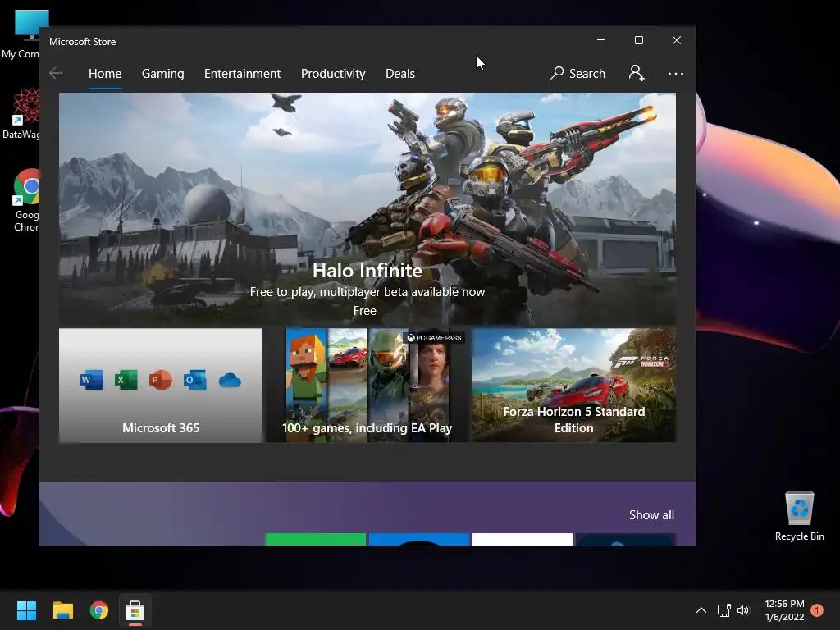Minimize the Microsoft Store window
Image resolution: width=840 pixels, height=630 pixels.
(x=601, y=40)
